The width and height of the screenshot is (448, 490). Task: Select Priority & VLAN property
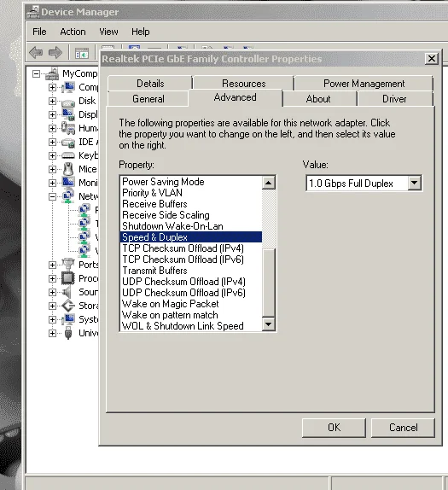pyautogui.click(x=190, y=193)
